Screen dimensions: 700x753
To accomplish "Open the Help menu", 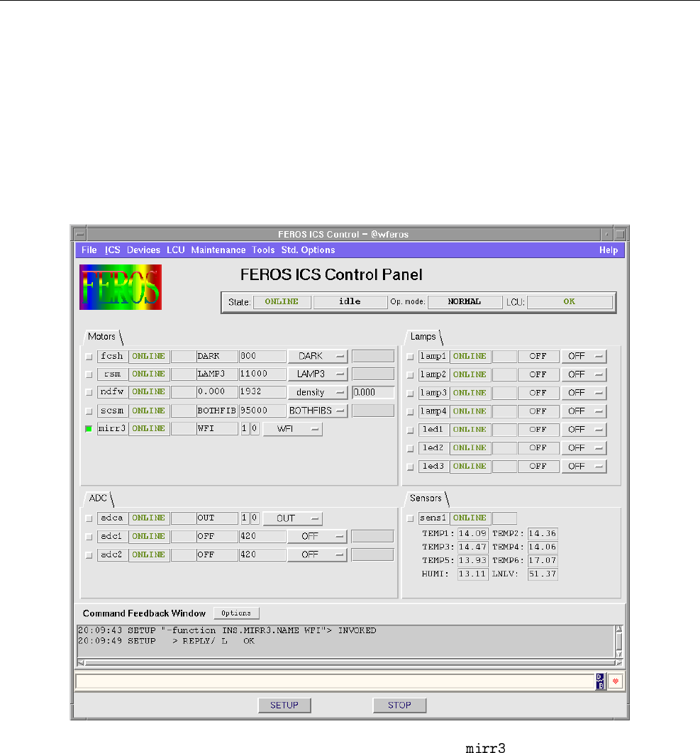I will click(609, 250).
